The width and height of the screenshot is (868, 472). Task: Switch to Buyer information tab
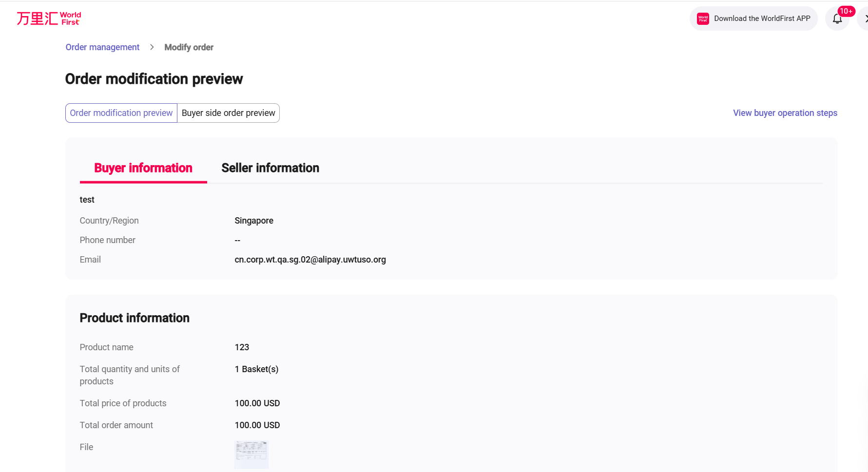(x=143, y=168)
